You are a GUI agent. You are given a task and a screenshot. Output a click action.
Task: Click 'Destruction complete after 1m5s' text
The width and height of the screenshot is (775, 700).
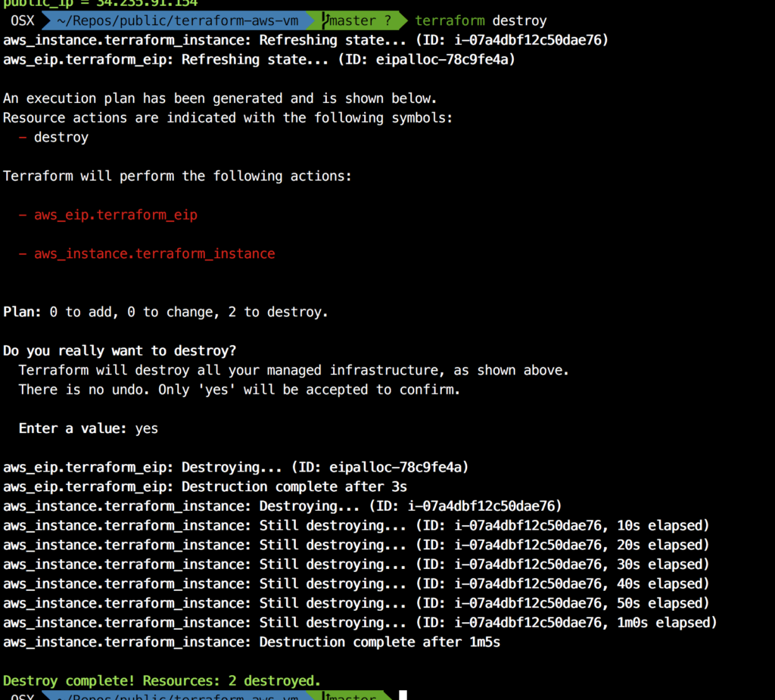coord(379,642)
